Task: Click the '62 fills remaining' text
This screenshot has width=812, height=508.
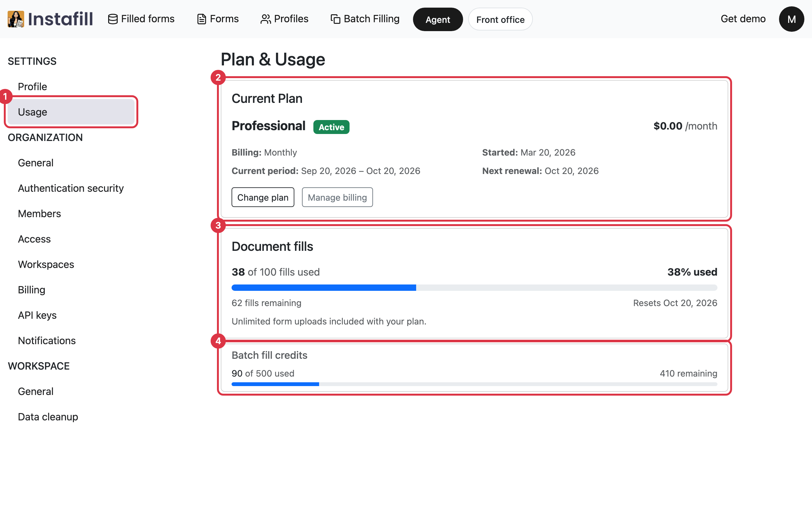Action: tap(266, 303)
